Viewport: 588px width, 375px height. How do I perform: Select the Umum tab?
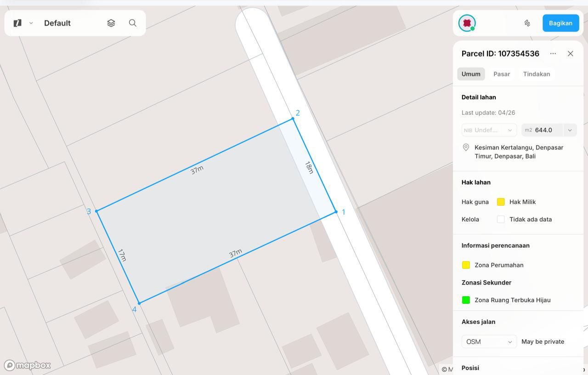pos(471,74)
